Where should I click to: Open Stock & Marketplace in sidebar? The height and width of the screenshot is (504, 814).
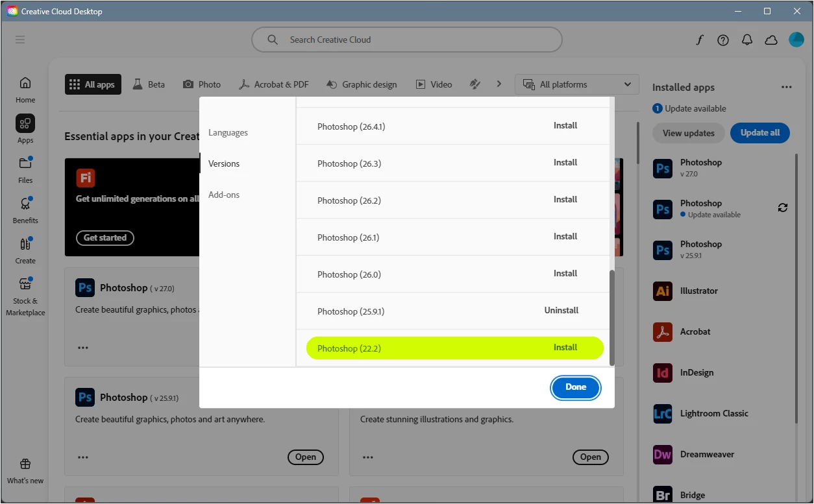click(x=25, y=296)
